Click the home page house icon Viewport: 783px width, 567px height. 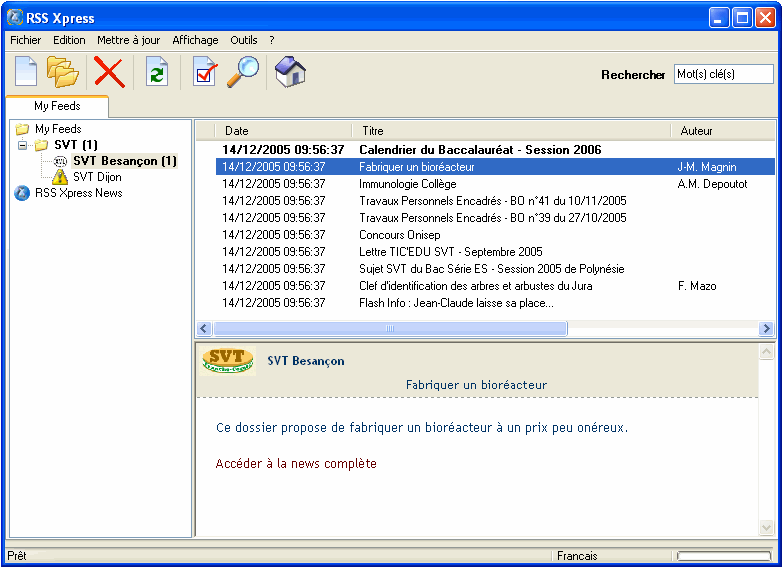click(290, 72)
